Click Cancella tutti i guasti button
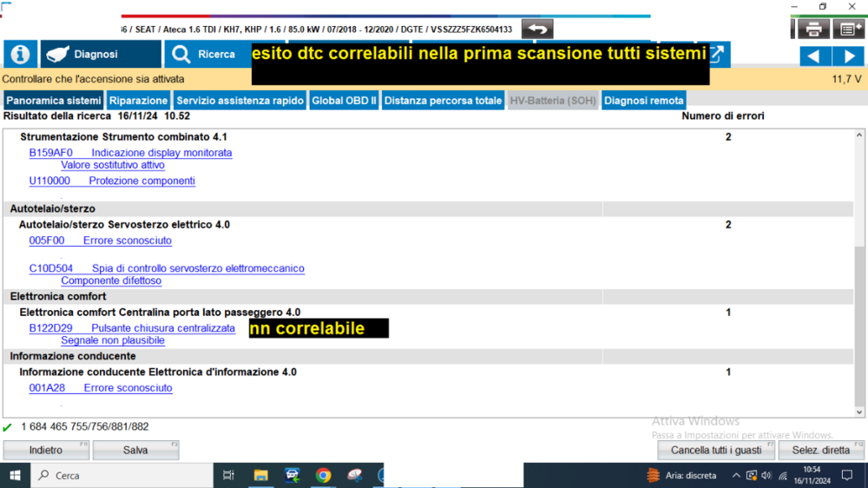868x488 pixels. point(716,451)
